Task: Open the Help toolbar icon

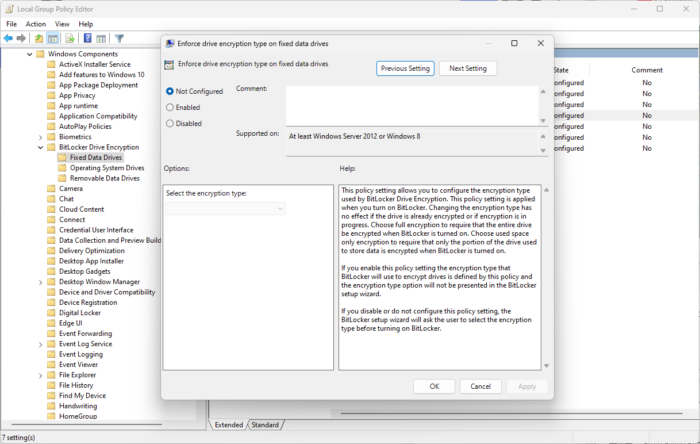Action: tap(88, 38)
